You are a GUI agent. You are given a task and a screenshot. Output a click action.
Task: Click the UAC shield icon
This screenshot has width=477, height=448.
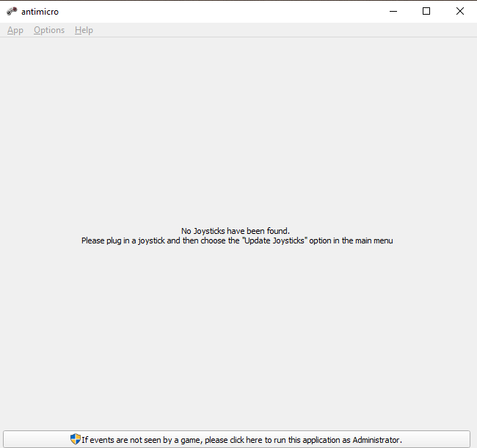click(75, 439)
